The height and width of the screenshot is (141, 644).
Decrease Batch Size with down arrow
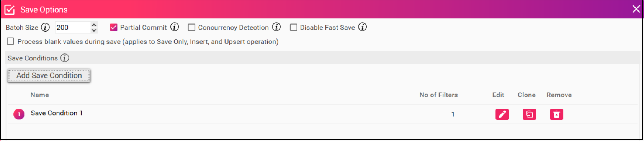pyautogui.click(x=94, y=30)
